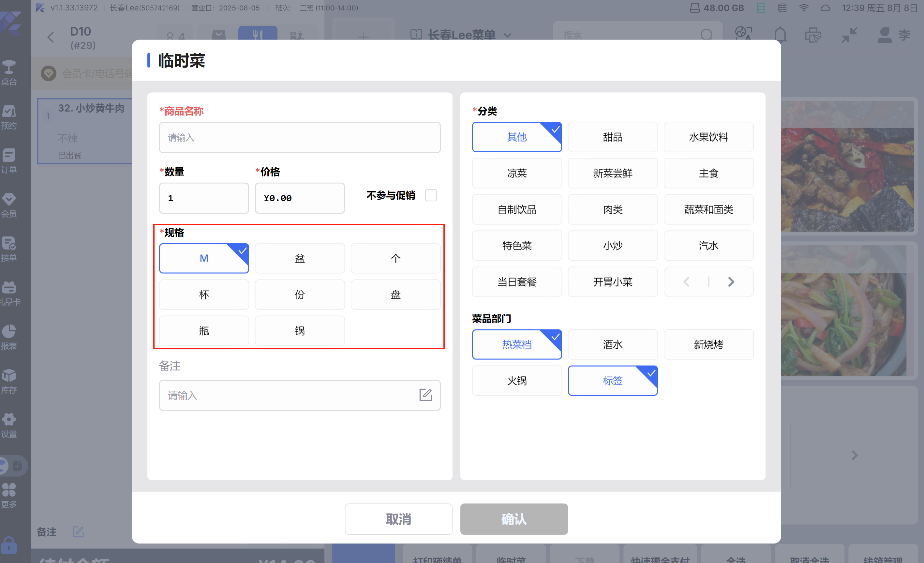Open the 设置 settings sidebar icon
Viewport: 924px width, 563px height.
[x=9, y=426]
